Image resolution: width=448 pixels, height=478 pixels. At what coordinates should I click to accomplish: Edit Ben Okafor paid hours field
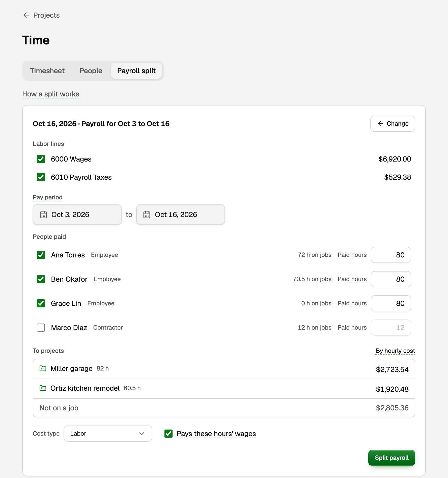391,279
